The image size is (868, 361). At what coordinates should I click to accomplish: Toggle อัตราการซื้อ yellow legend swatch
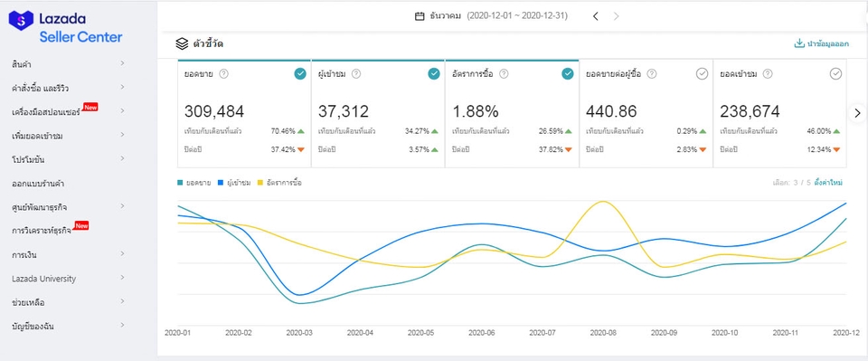[x=261, y=183]
